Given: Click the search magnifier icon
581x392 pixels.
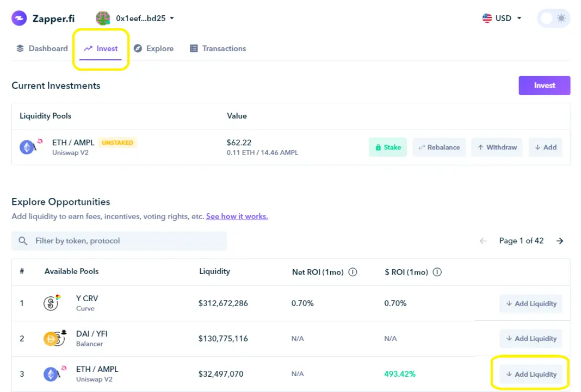Looking at the screenshot, I should 23,241.
